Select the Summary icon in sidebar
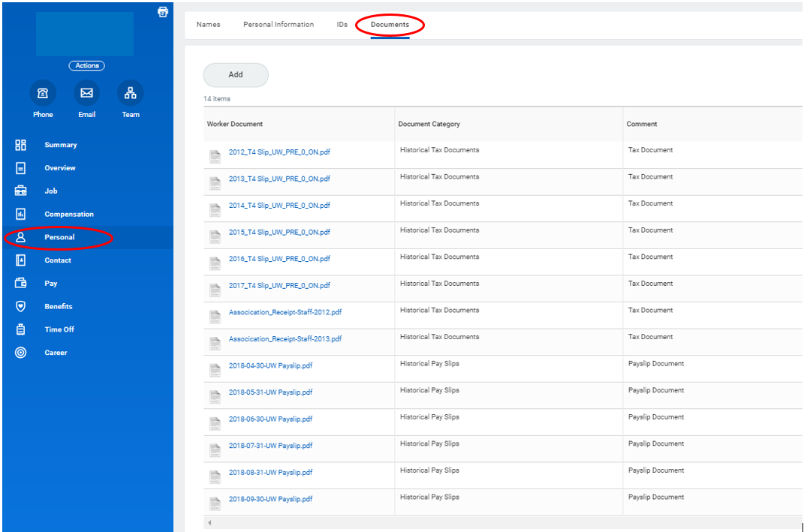804x532 pixels. click(21, 145)
